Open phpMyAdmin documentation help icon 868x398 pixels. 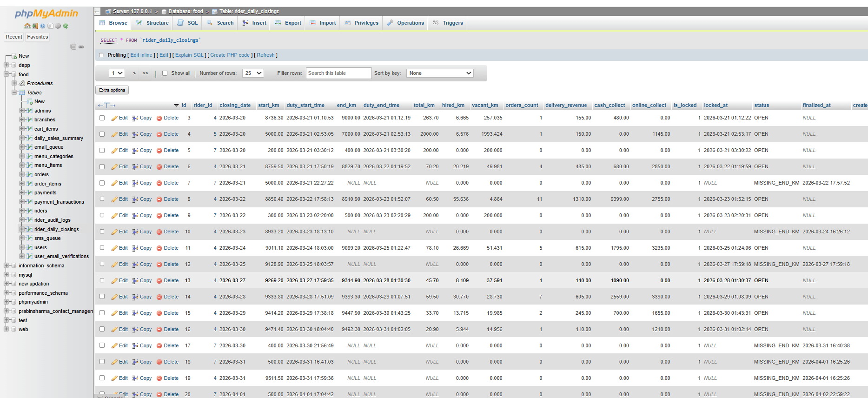(43, 26)
